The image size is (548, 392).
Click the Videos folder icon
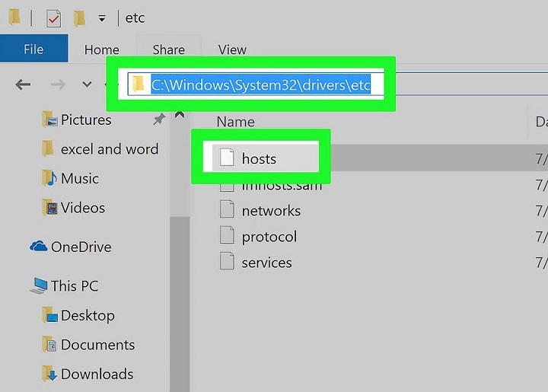(x=49, y=208)
